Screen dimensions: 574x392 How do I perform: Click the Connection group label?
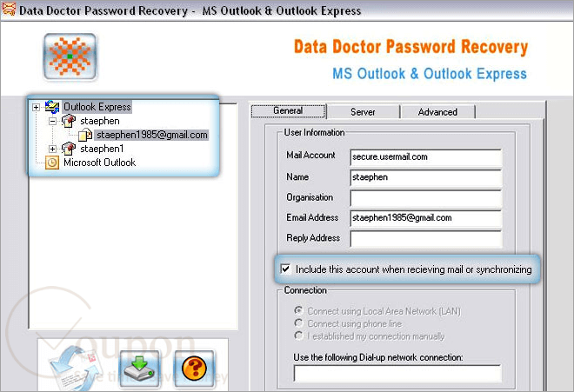coord(305,290)
